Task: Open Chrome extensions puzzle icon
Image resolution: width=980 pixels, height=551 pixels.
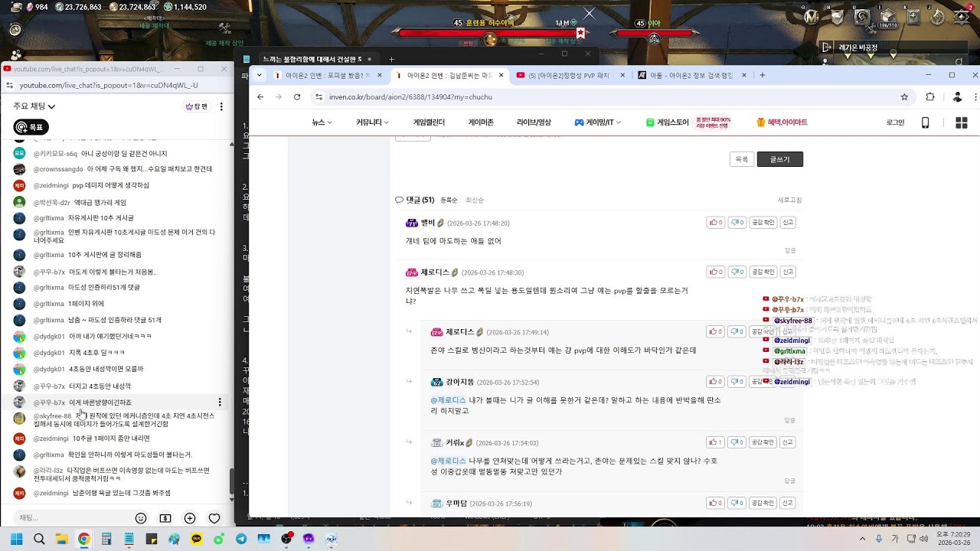Action: [930, 97]
